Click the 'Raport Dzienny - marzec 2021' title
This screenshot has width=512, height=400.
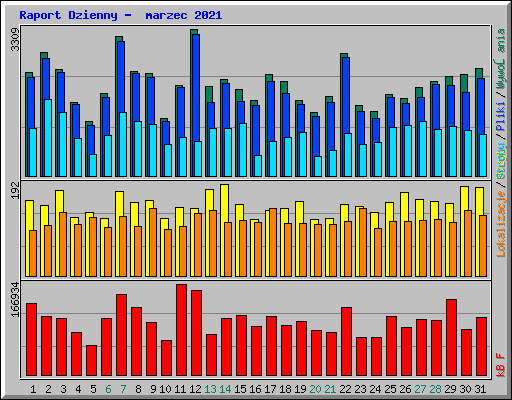click(121, 15)
